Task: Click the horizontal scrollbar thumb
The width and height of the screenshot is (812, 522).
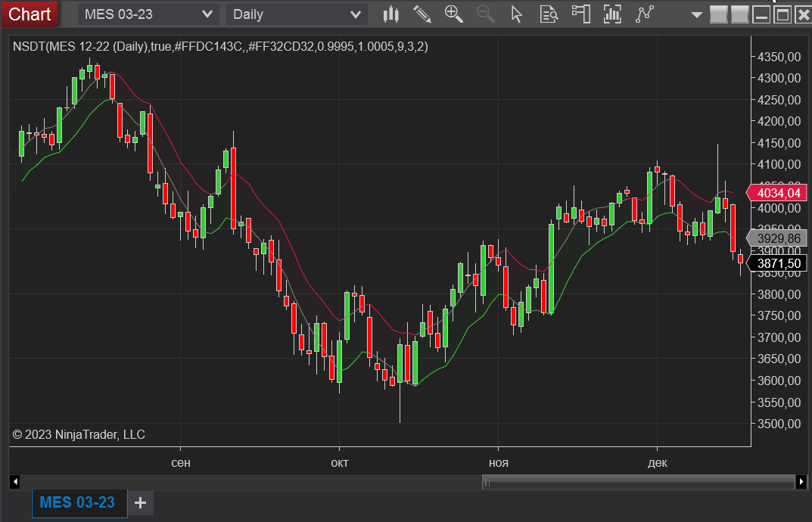Action: 639,482
